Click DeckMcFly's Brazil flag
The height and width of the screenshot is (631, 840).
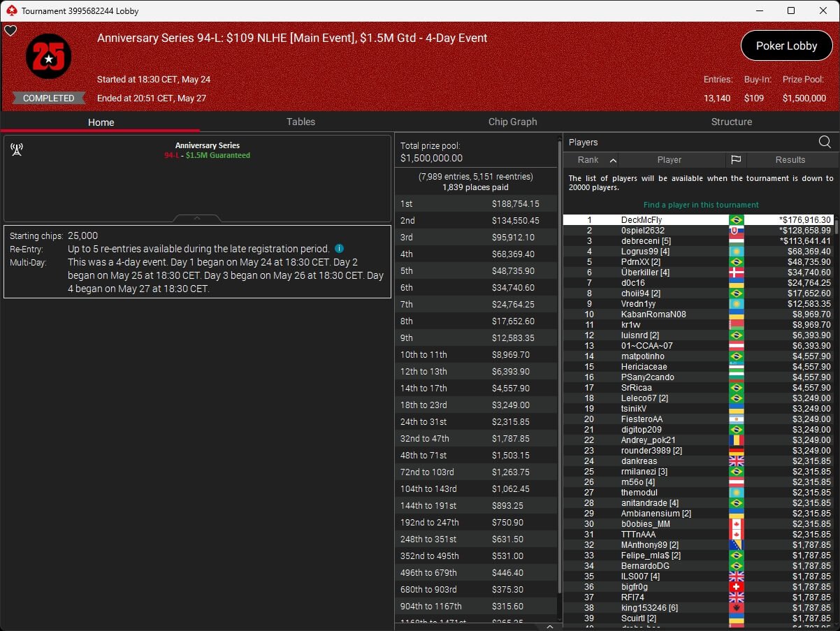736,220
